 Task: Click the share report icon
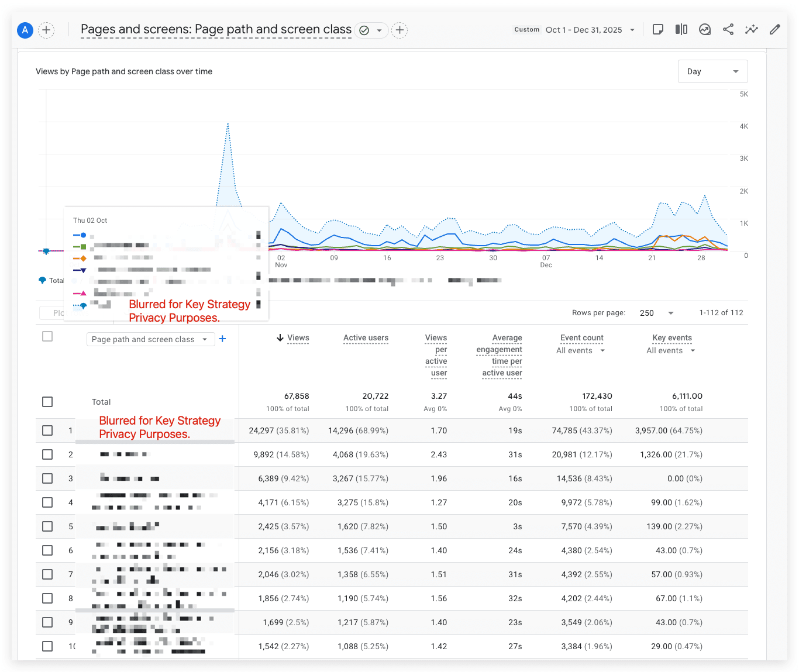pyautogui.click(x=728, y=30)
